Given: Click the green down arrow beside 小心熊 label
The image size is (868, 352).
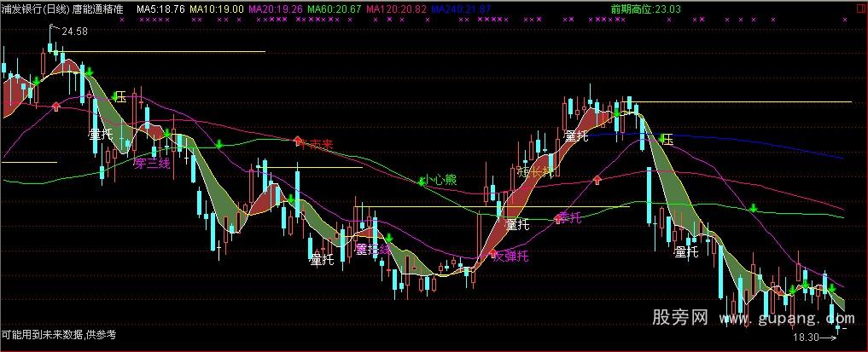Looking at the screenshot, I should [x=422, y=180].
